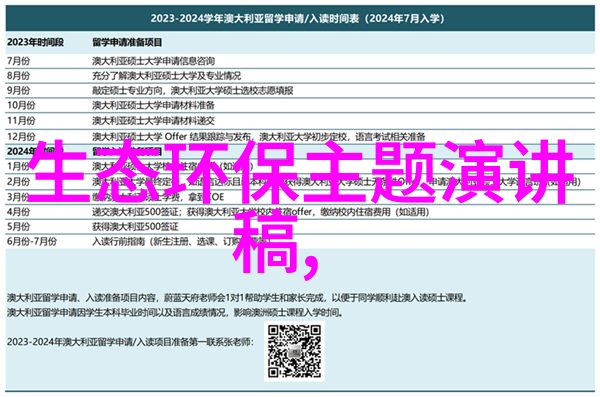The height and width of the screenshot is (397, 600).
Task: Click the QR code image
Action: pyautogui.click(x=294, y=351)
